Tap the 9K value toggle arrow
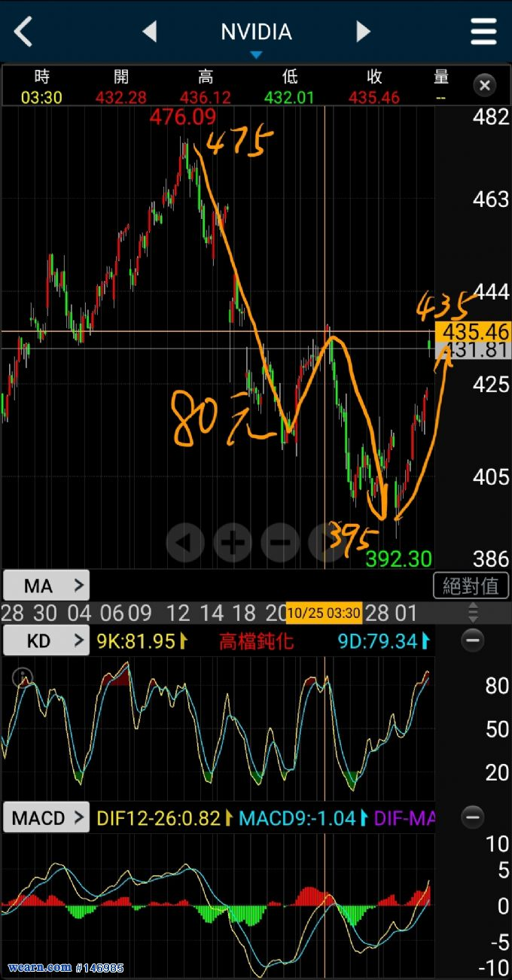 pyautogui.click(x=182, y=641)
